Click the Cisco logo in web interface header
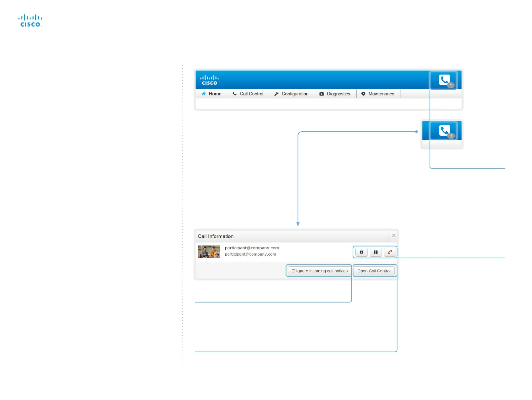 210,80
